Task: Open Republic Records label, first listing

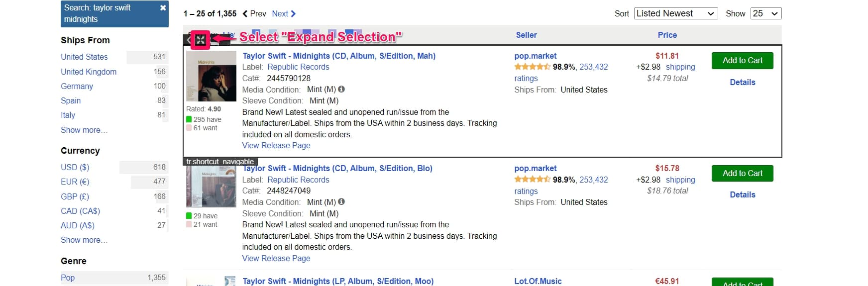Action: click(x=298, y=67)
